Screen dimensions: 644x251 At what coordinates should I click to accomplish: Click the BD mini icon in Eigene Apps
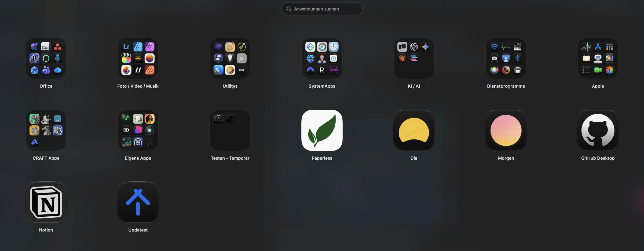[x=126, y=130]
